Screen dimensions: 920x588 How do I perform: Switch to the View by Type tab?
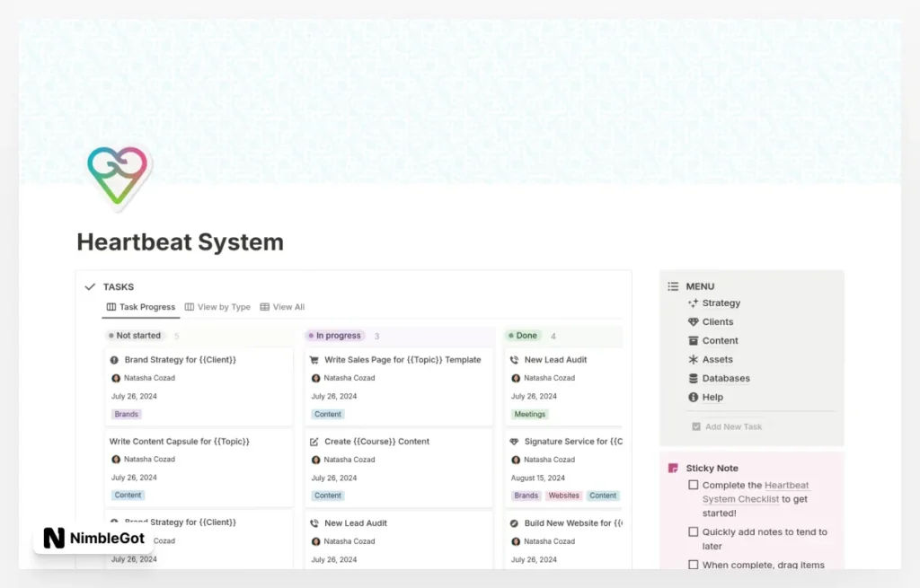point(217,307)
